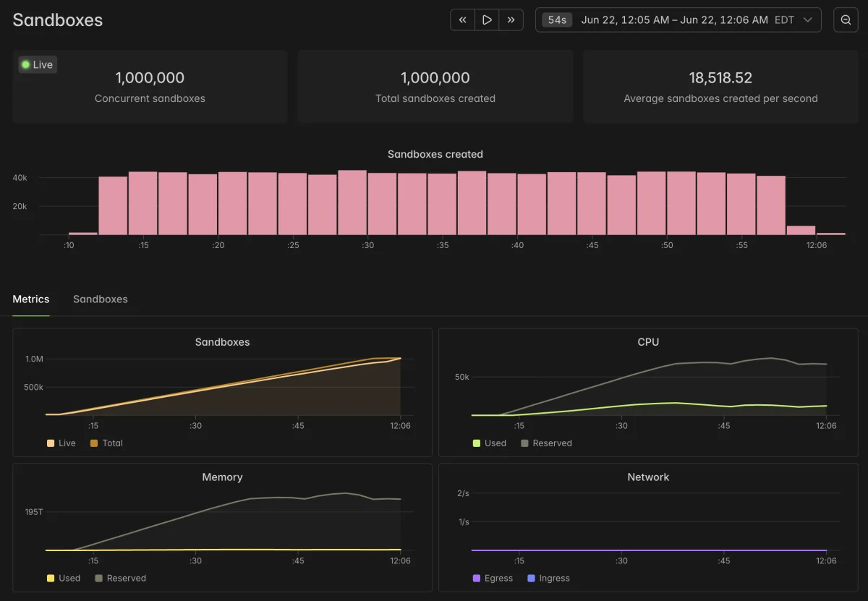The width and height of the screenshot is (868, 601).
Task: Click the first tall histogram bar left of the :15 tick
Action: [x=113, y=205]
